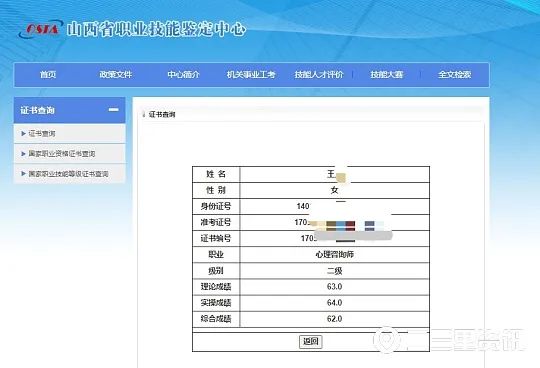Click the 综合成绩 row label
540x368 pixels.
[216, 319]
